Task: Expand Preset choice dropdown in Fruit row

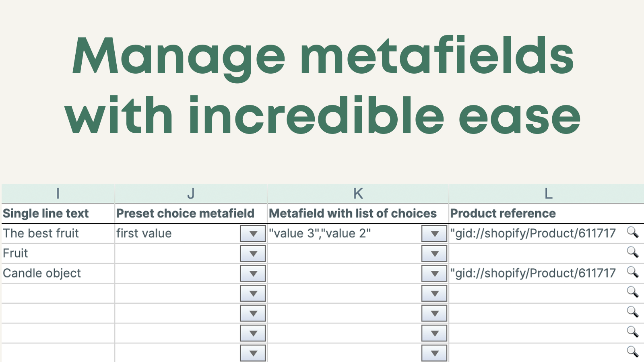Action: [253, 254]
